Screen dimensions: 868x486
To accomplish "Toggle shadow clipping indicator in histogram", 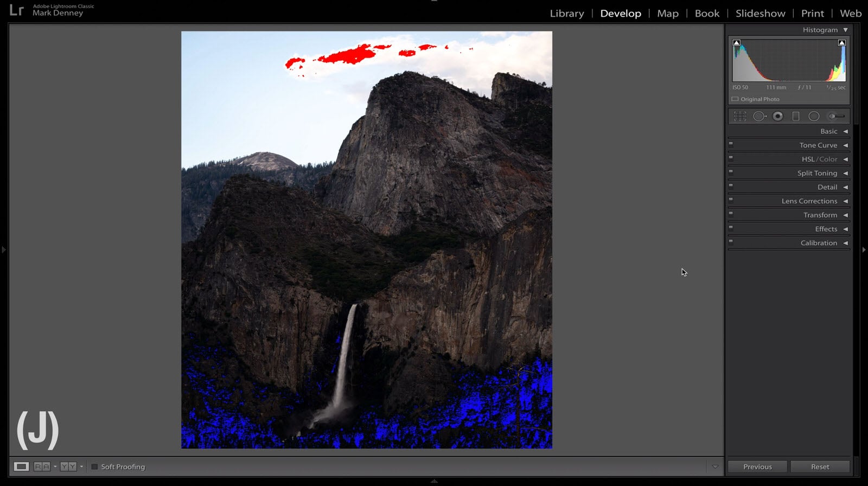I will [x=736, y=43].
